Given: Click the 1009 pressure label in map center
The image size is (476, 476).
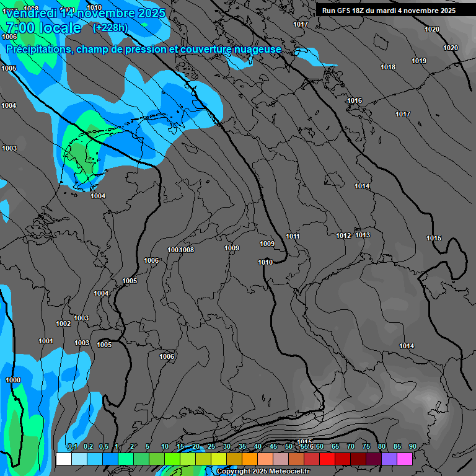Looking at the screenshot, I should point(232,248).
